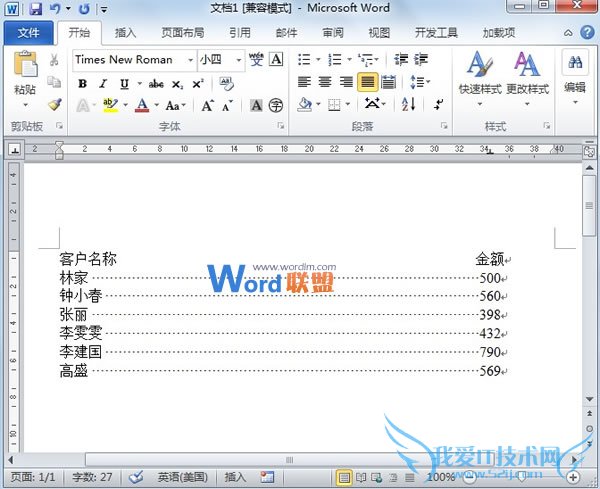The width and height of the screenshot is (600, 489).
Task: Click Enclose Characters 字 icon
Action: [276, 105]
